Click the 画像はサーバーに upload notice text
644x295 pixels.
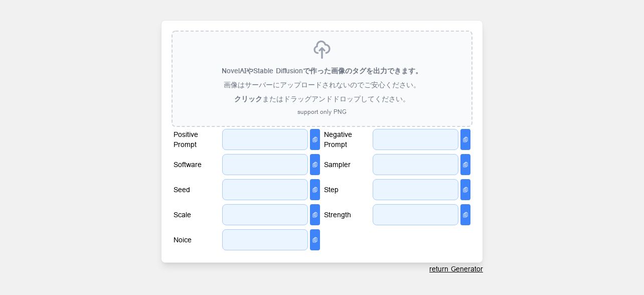[x=322, y=85]
